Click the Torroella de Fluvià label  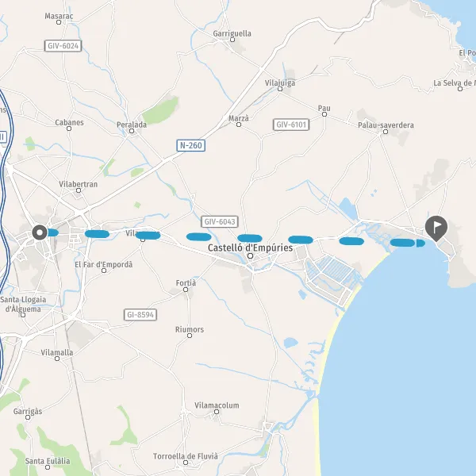(x=186, y=456)
